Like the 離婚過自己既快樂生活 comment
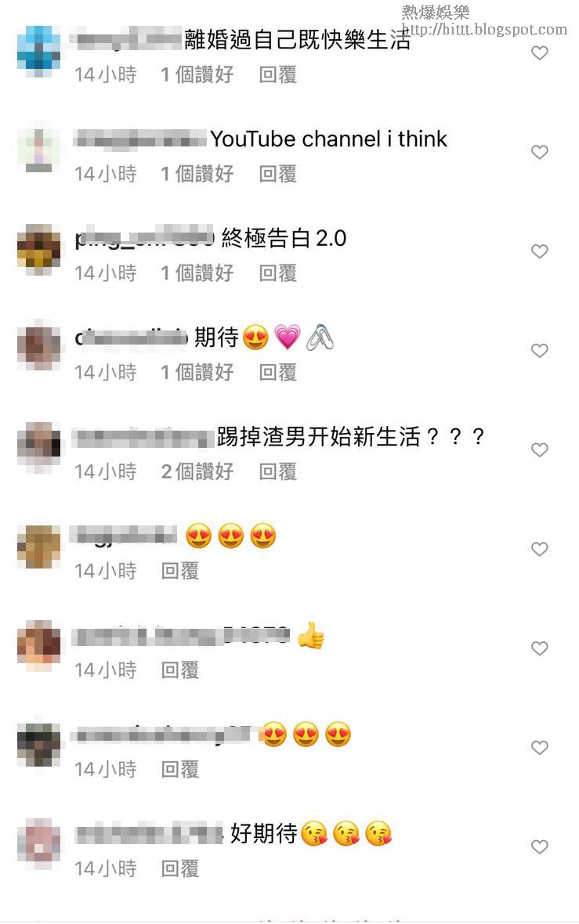Screen dimensions: 579x924 pos(540,53)
